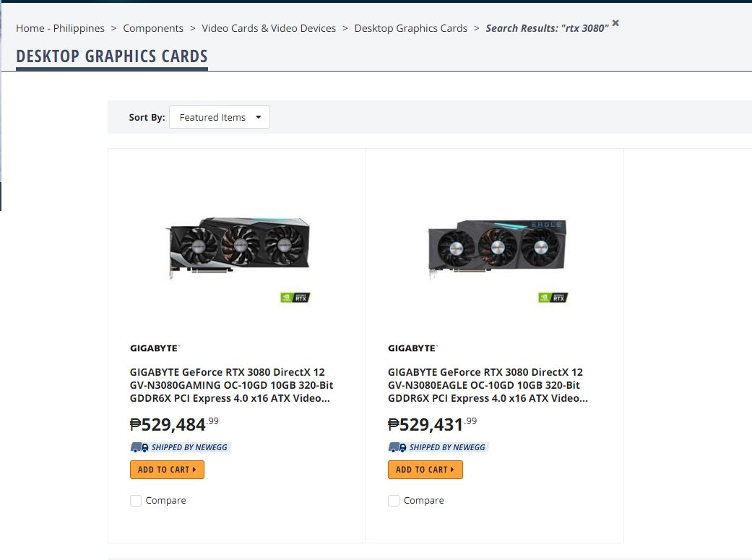Click the GeForce RTX badge on the Eagle OC image
This screenshot has height=560, width=752.
(x=553, y=297)
